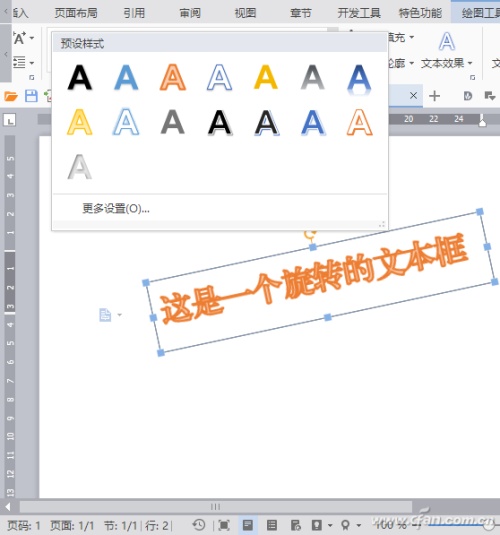Switch to the 特色功能 tab
The image size is (500, 535).
pyautogui.click(x=420, y=13)
